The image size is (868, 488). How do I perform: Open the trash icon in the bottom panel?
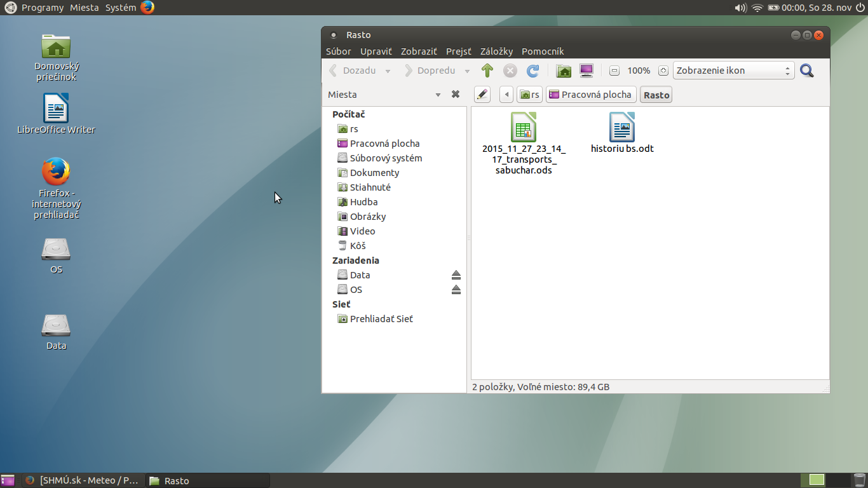click(859, 480)
